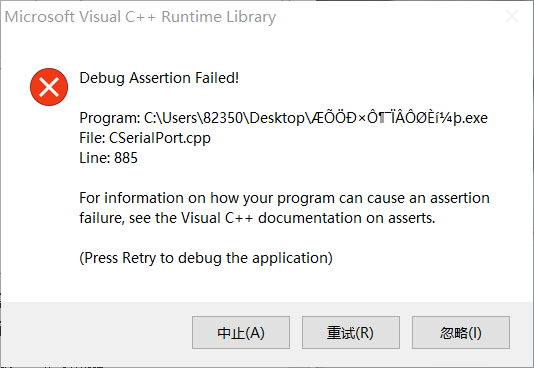Click the Microsoft Visual C++ Runtime Library title
Image resolution: width=534 pixels, height=368 pixels.
pos(140,17)
